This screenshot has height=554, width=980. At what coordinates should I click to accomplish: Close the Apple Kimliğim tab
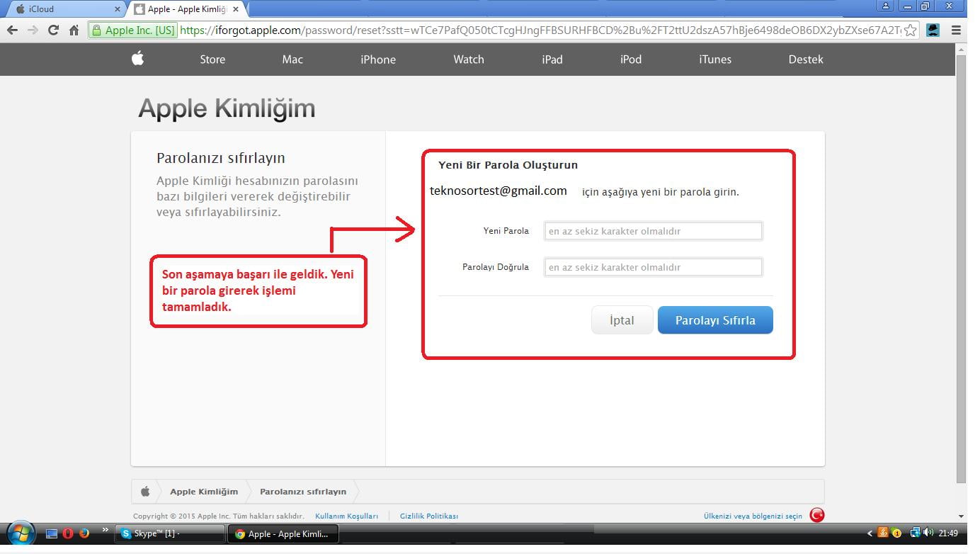[236, 9]
